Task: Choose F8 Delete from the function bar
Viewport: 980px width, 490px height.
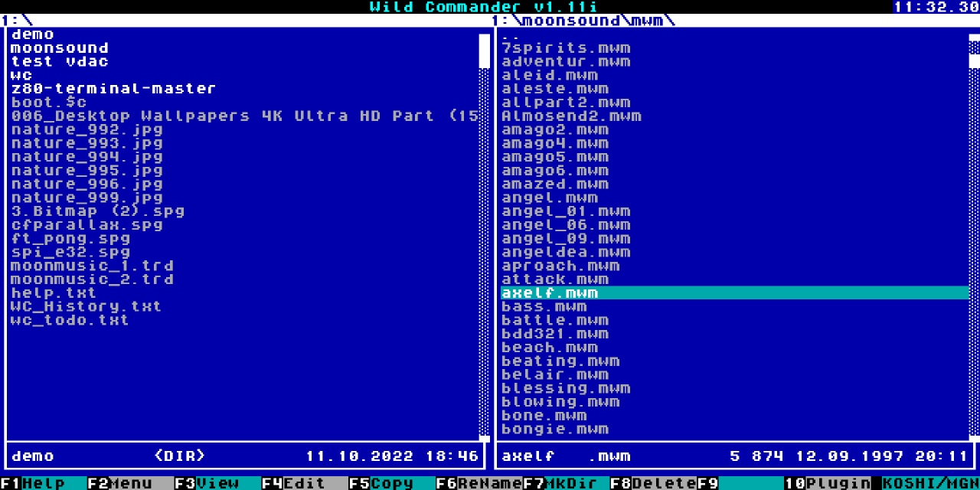Action: 654,483
